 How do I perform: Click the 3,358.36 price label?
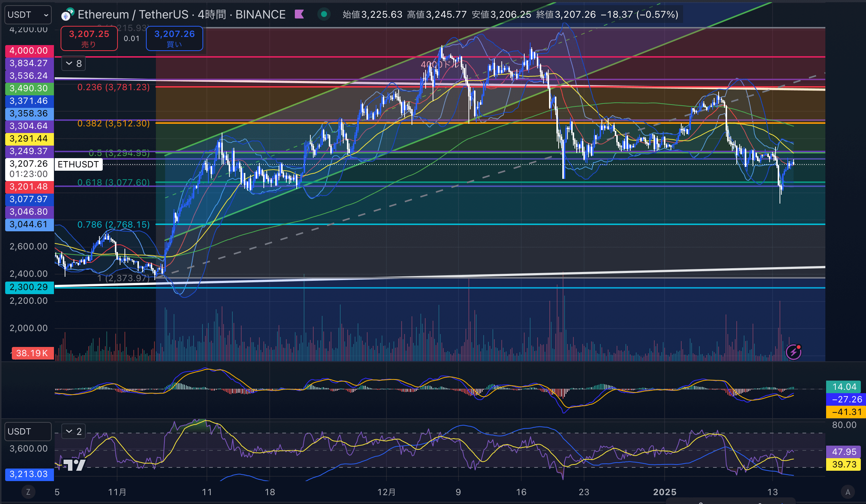coord(29,113)
